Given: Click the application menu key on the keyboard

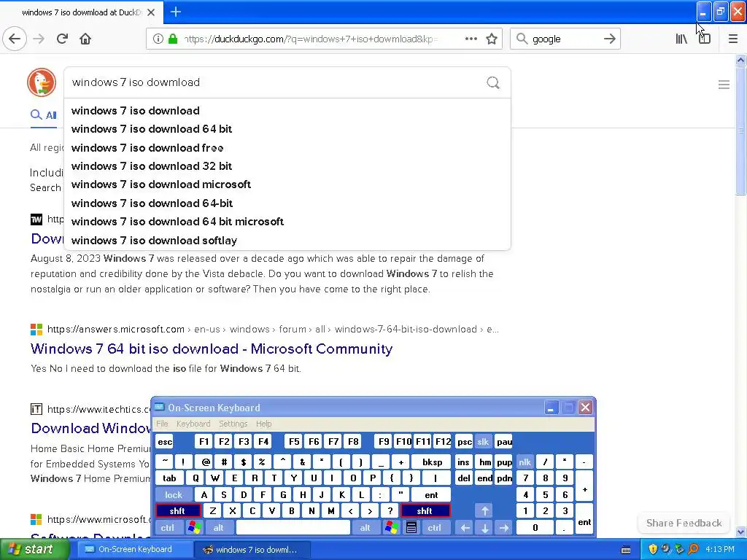Looking at the screenshot, I should (411, 528).
